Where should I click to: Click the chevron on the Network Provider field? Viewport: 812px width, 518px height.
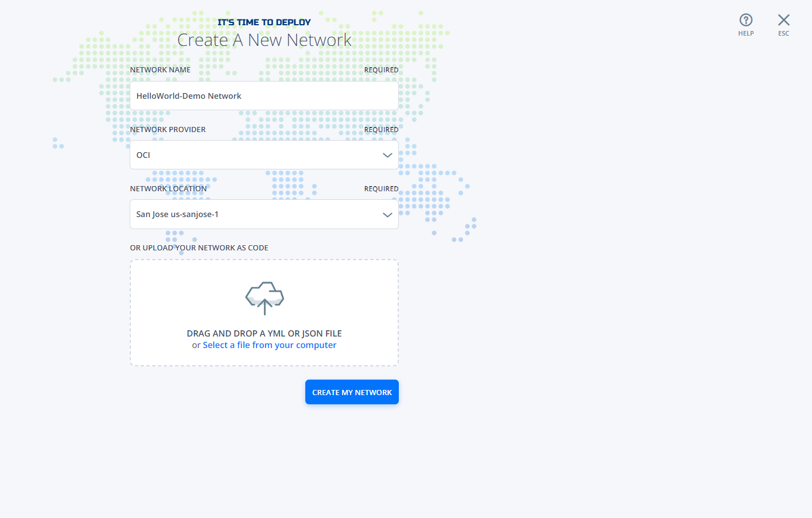(388, 154)
